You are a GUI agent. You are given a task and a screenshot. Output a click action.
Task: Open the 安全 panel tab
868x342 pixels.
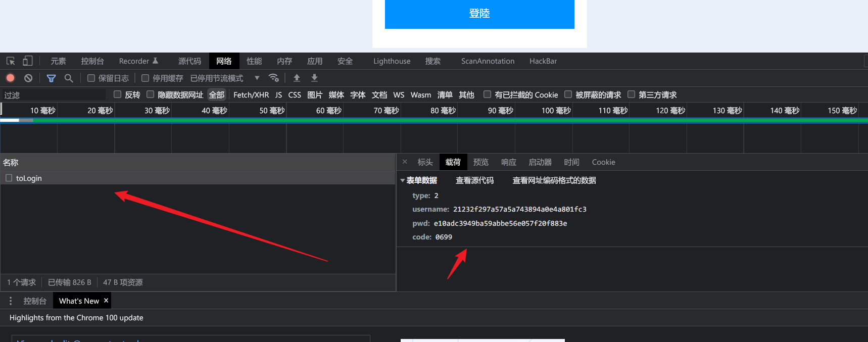pos(345,61)
